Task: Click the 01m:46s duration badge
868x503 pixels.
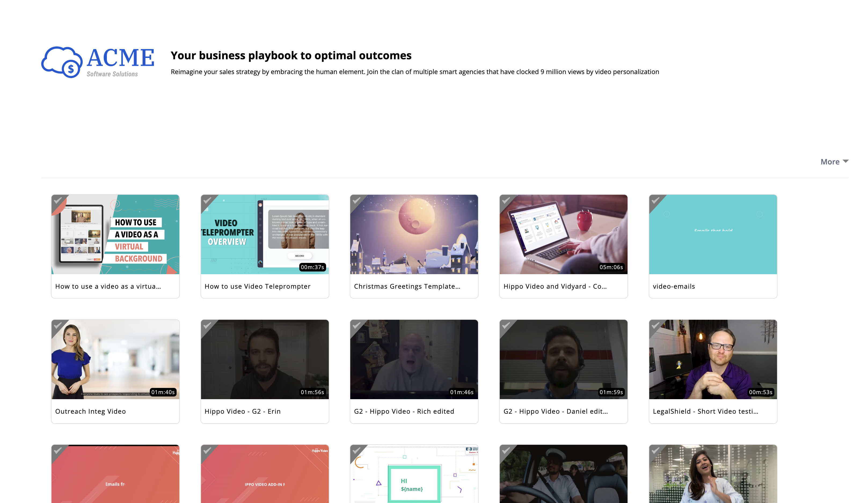Action: tap(462, 392)
